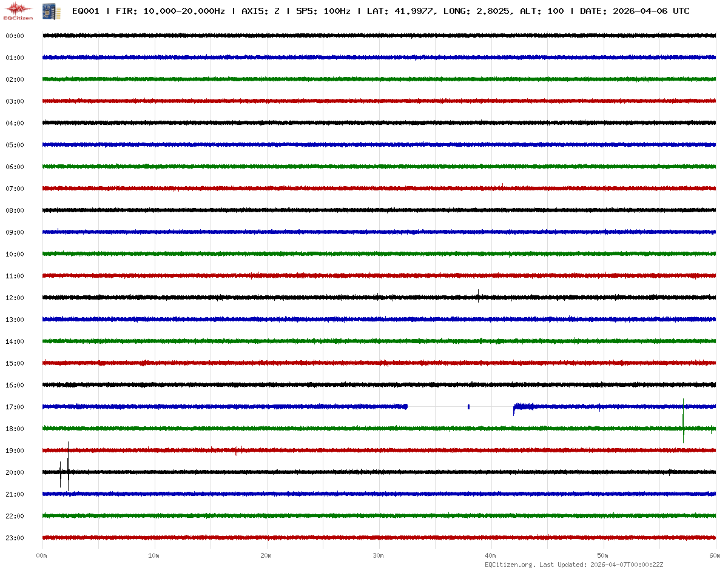Click the 60m tick on time axis
This screenshot has width=728, height=570.
(x=715, y=555)
